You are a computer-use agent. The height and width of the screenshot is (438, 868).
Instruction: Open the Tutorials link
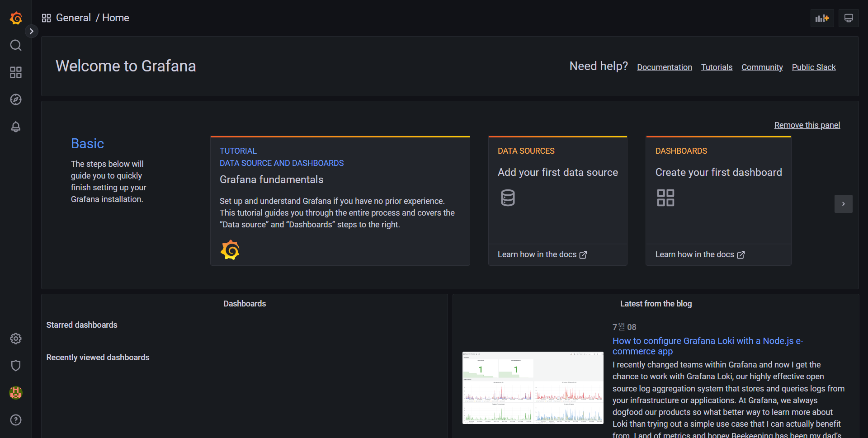pyautogui.click(x=717, y=67)
